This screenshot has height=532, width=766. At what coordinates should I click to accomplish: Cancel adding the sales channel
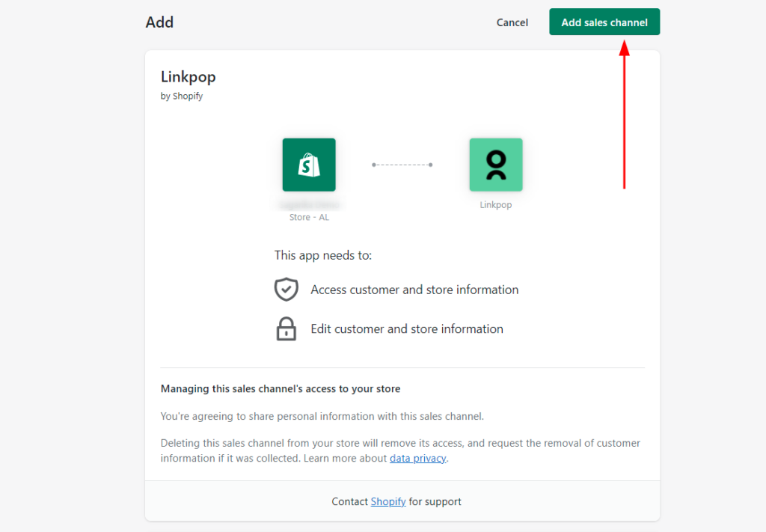(512, 22)
